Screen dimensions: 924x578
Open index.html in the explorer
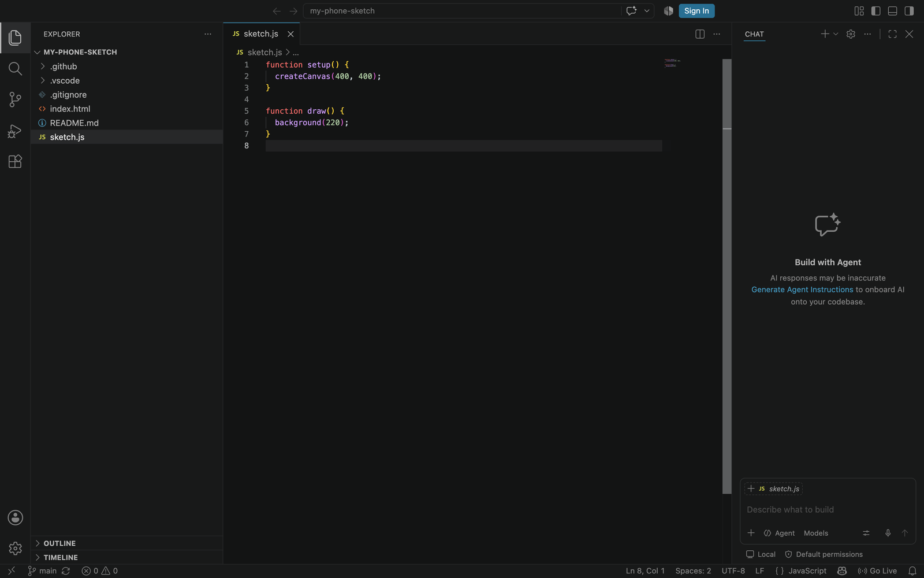[126, 109]
